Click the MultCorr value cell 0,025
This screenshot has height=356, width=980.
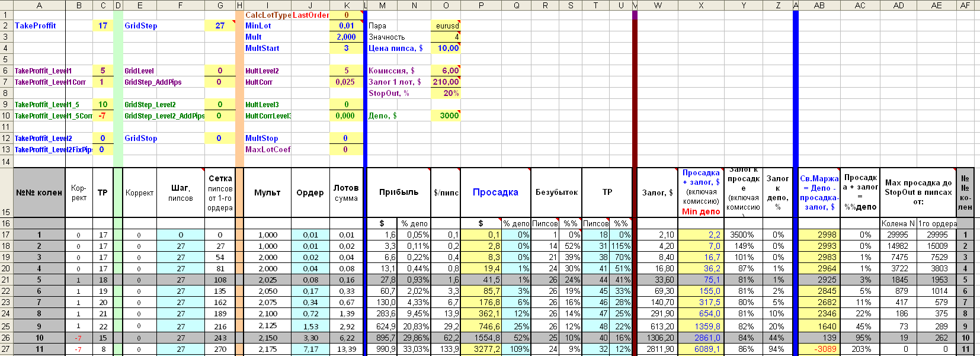(x=346, y=82)
